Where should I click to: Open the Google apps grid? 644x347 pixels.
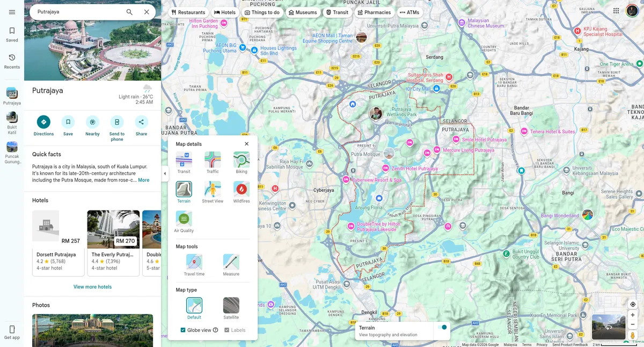click(616, 11)
